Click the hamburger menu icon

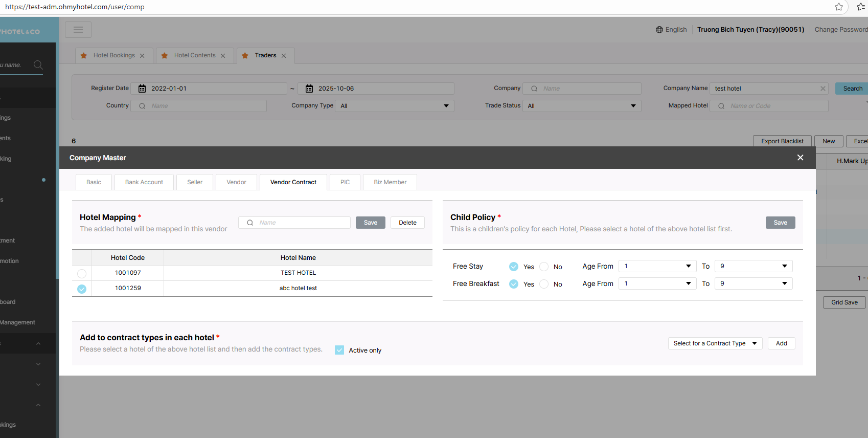78,30
